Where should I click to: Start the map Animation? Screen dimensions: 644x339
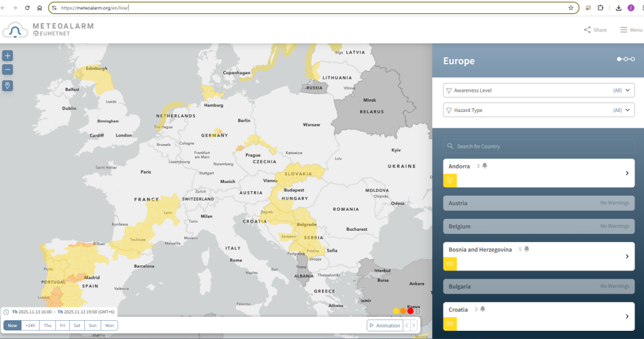click(384, 325)
